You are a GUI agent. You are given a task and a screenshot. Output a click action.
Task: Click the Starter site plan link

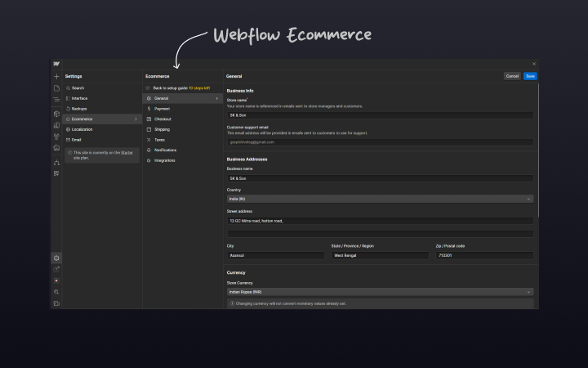[x=127, y=153]
